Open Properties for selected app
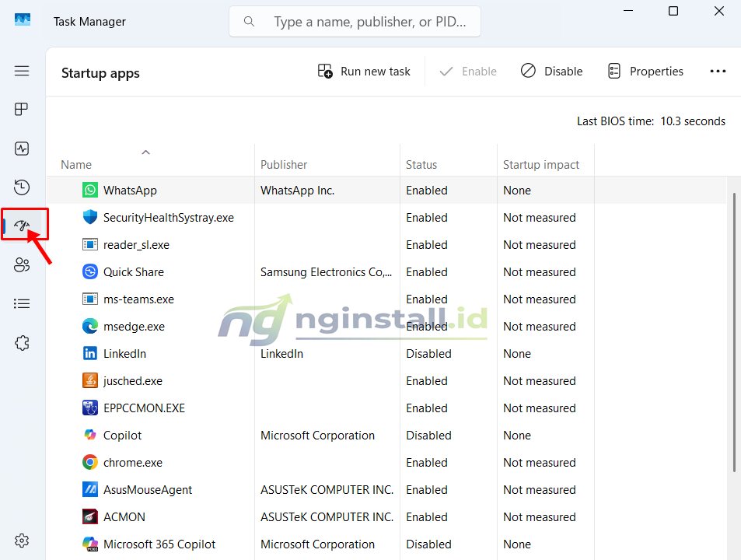741x560 pixels. click(x=645, y=72)
